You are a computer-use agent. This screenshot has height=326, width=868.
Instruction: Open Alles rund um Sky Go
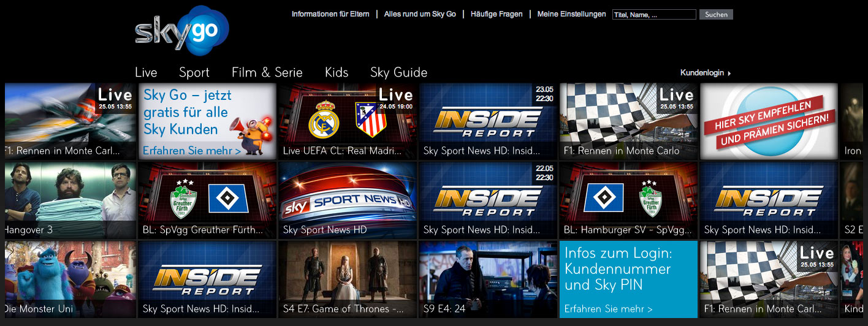[x=420, y=14]
